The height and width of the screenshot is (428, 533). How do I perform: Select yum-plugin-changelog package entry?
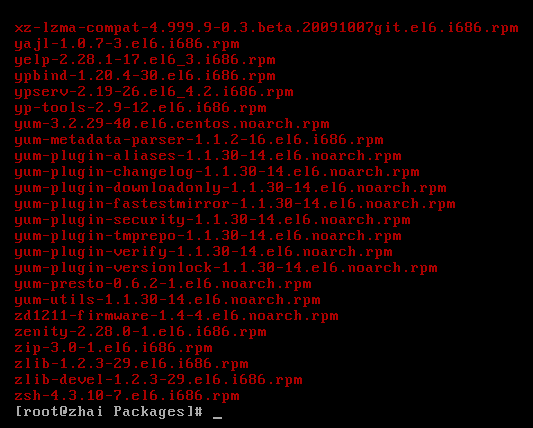[x=217, y=172]
